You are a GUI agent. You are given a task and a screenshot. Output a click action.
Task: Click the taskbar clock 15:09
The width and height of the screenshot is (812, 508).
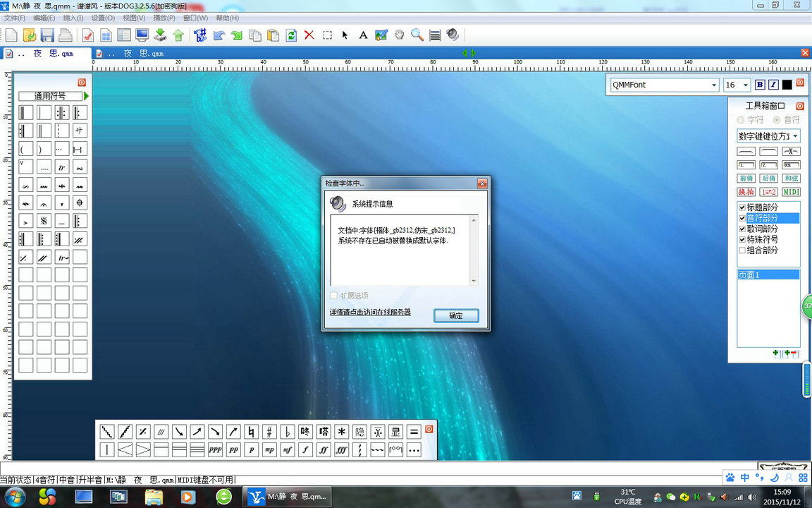pos(782,492)
